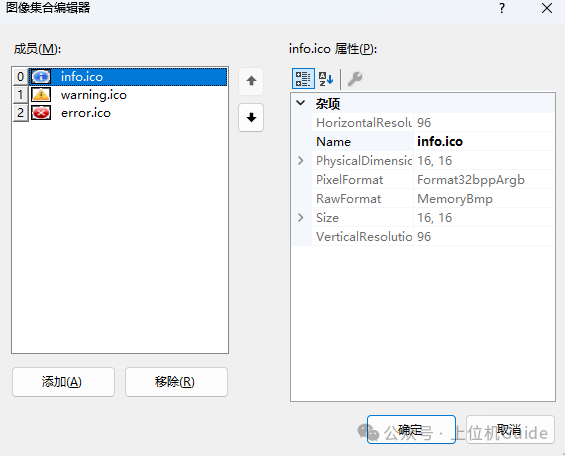Open property pages wrench icon
The image size is (565, 456).
click(x=355, y=79)
